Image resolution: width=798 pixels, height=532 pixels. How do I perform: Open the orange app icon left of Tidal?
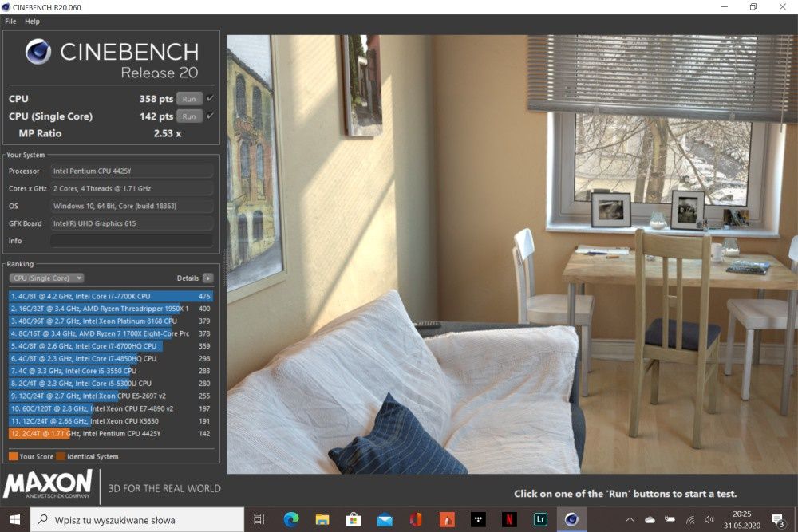[x=447, y=519]
